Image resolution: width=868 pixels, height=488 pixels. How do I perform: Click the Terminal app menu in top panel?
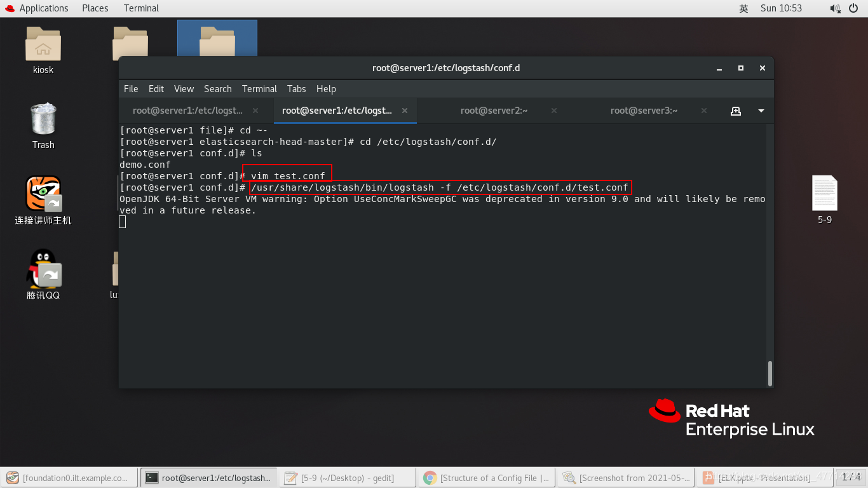tap(141, 8)
